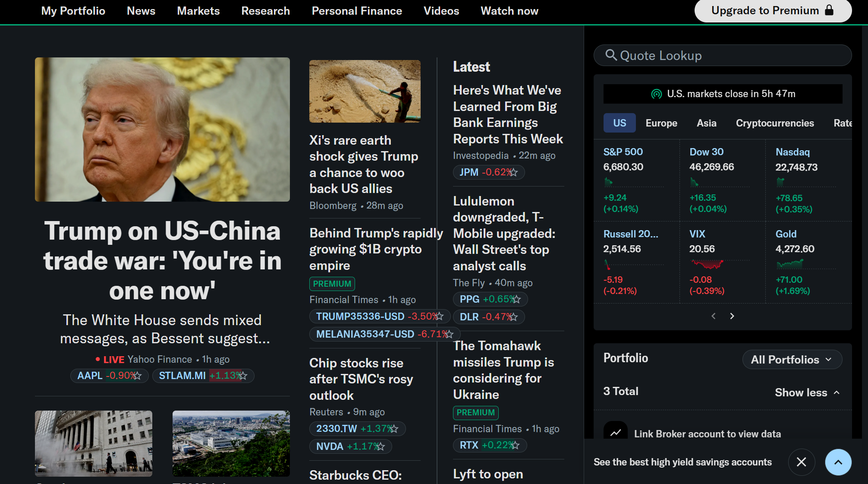Screen dimensions: 868x484
Task: Click the Quote Lookup magnifier icon
Action: pyautogui.click(x=611, y=55)
